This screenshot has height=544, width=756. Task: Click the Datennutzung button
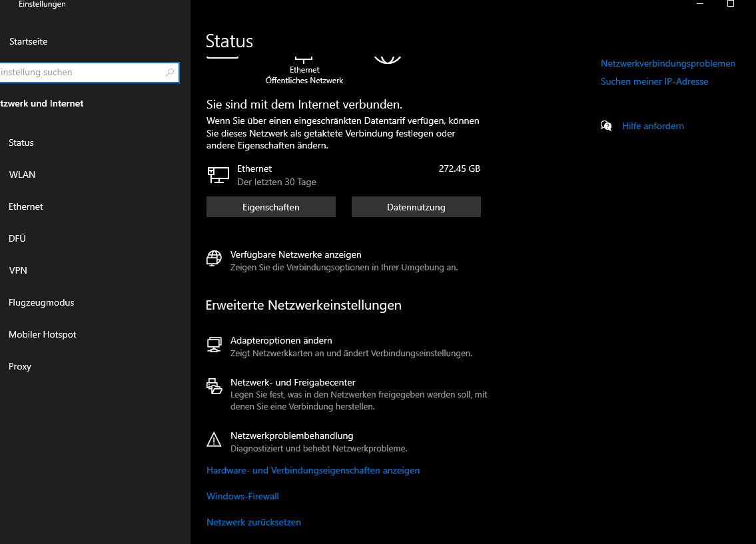pos(416,206)
